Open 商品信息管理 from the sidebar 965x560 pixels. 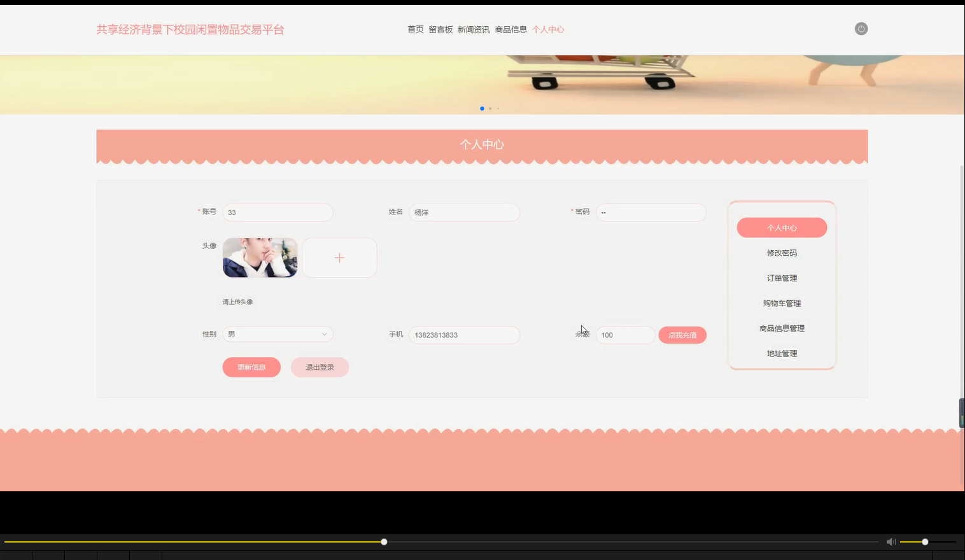pyautogui.click(x=781, y=328)
